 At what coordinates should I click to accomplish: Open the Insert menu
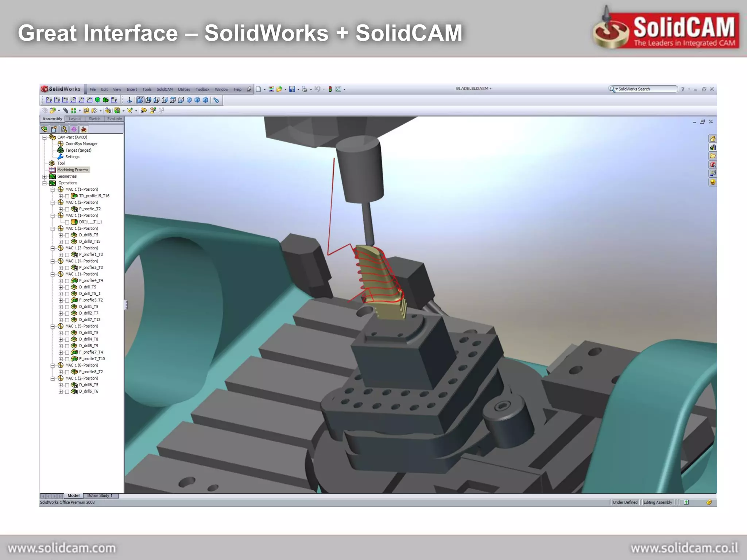pos(132,89)
